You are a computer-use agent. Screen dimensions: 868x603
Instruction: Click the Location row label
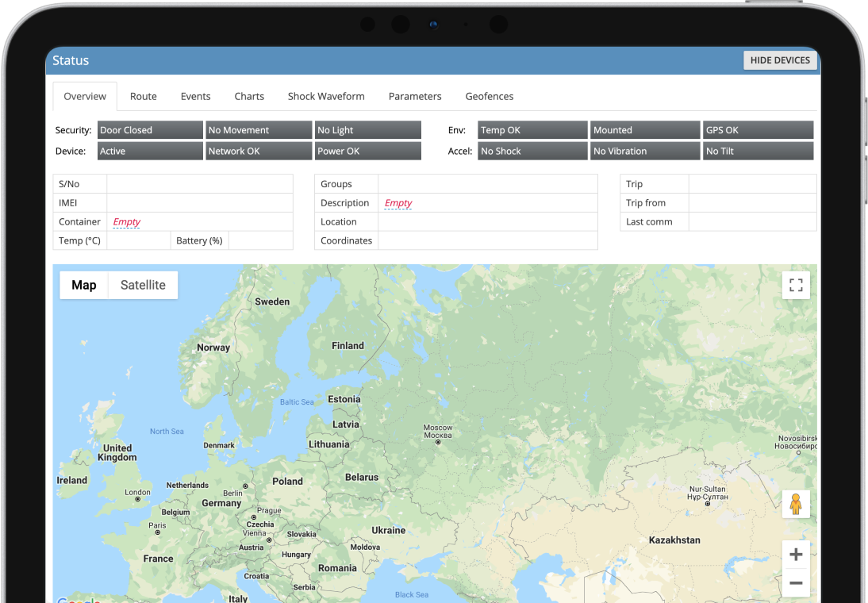coord(339,221)
